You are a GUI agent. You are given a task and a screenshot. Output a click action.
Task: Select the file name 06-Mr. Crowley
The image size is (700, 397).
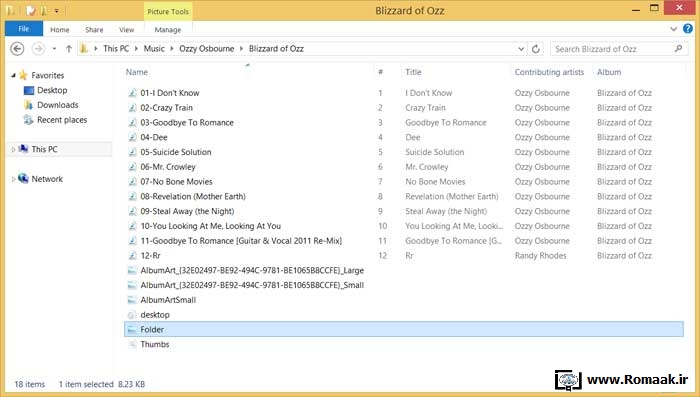pos(168,167)
